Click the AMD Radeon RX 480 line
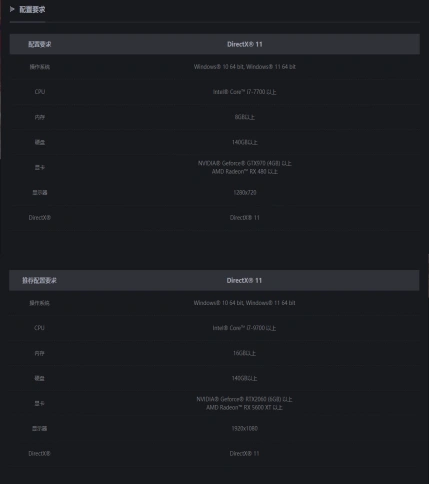429x484 pixels. (x=245, y=172)
